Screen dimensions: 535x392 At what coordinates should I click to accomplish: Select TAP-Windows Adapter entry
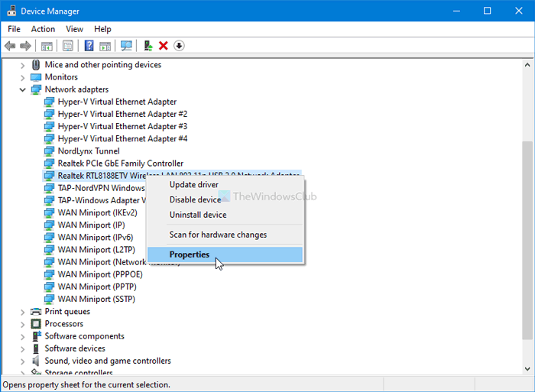pos(102,200)
